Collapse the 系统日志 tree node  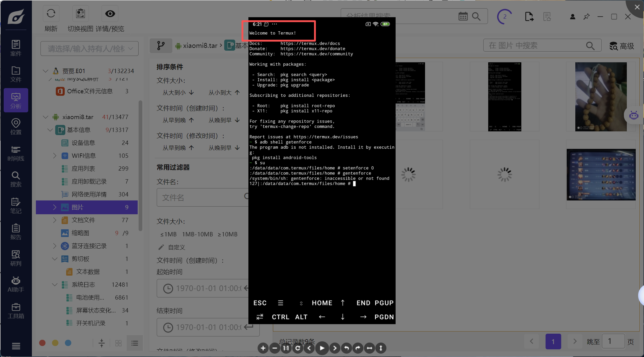55,285
